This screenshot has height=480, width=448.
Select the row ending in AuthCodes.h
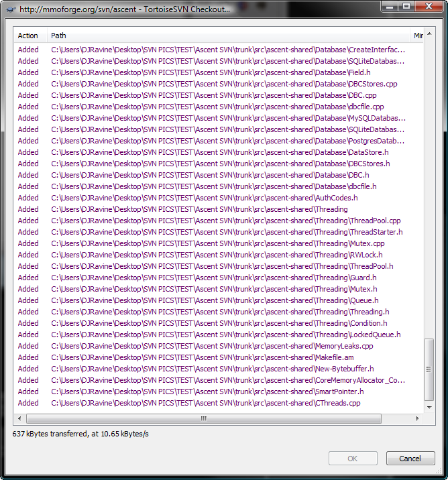[219, 198]
